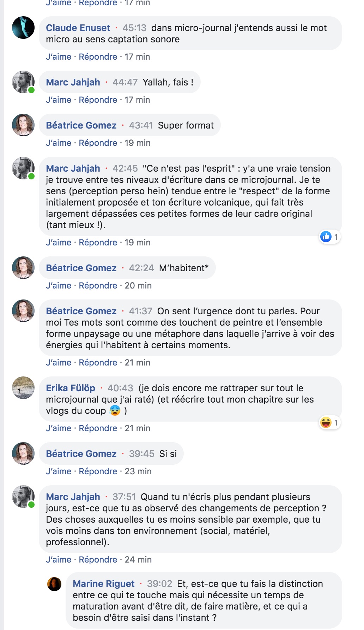The image size is (364, 630).
Task: Click Claude Enuset's profile avatar
Action: (23, 28)
